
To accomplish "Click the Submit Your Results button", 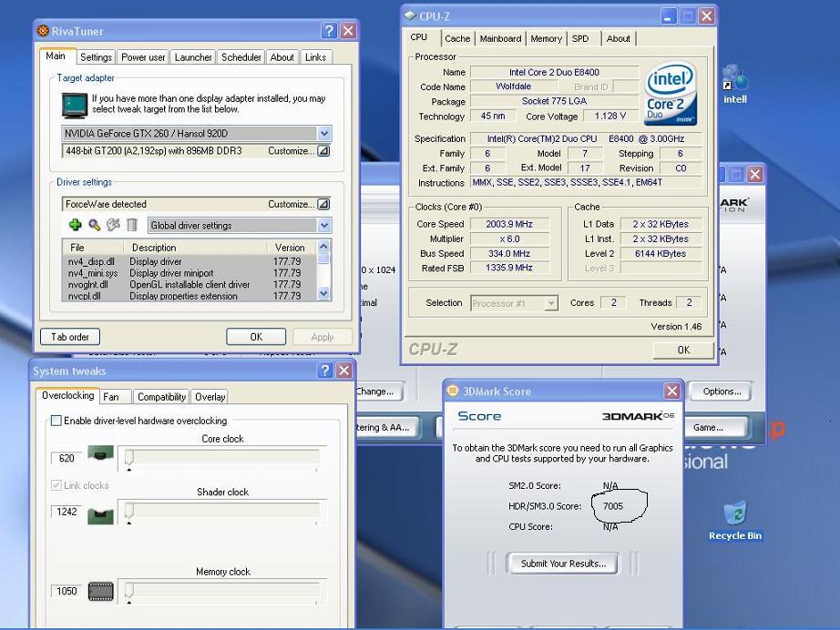I will coord(562,564).
